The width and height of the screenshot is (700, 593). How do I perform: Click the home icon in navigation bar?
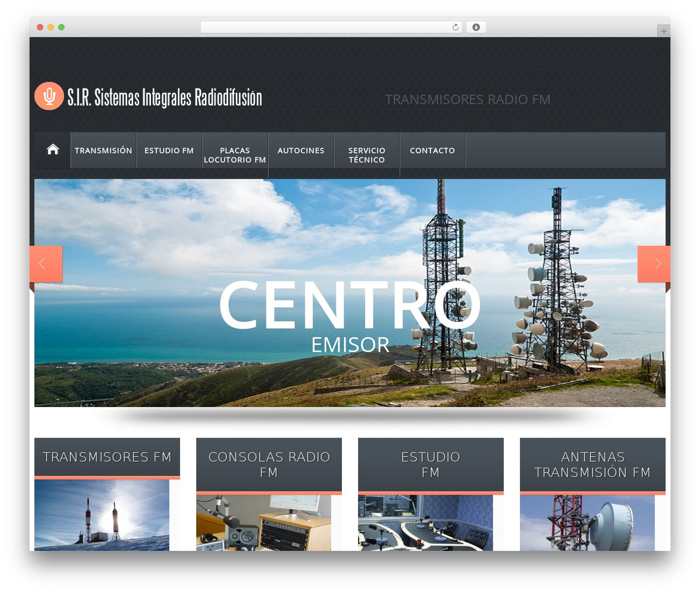click(52, 149)
